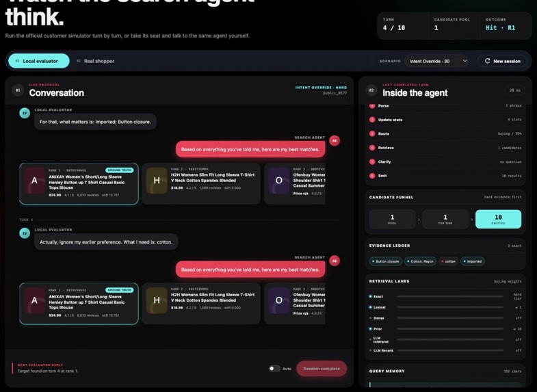Viewport: 537px width, 392px height.
Task: Open the Scenario dropdown showing Intent Override · 30
Action: pyautogui.click(x=436, y=61)
